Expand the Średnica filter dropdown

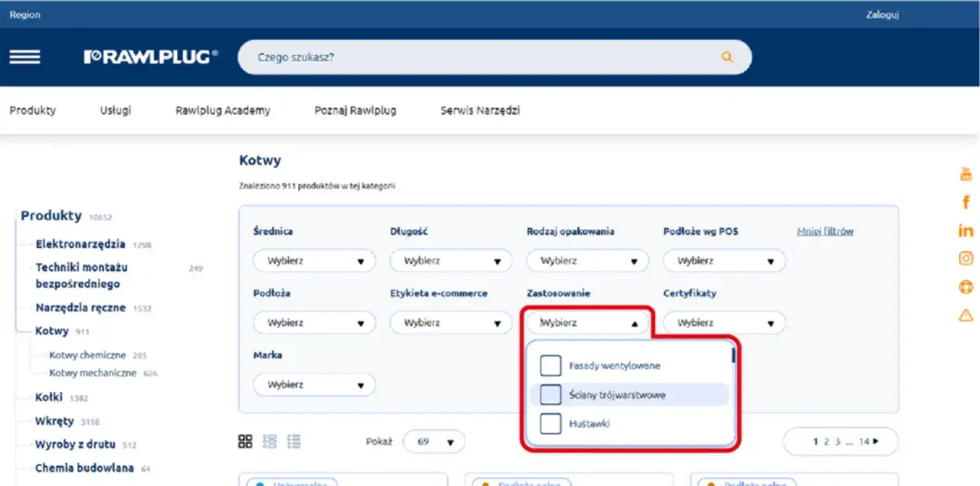click(x=314, y=261)
